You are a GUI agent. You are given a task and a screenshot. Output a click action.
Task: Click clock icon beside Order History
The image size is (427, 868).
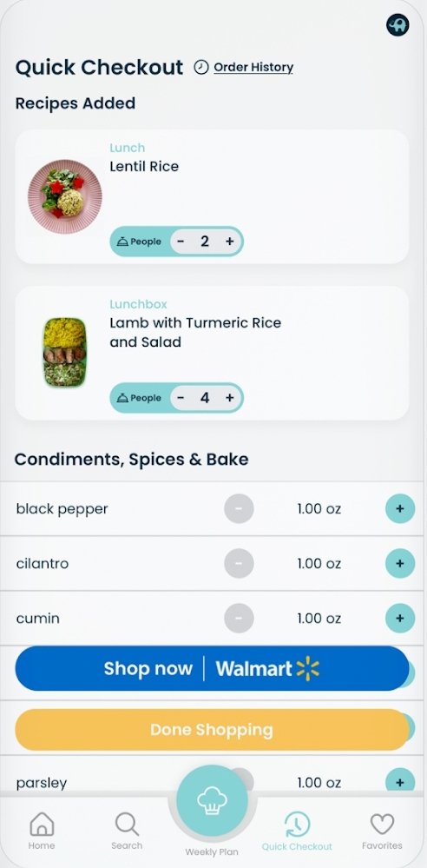point(201,68)
